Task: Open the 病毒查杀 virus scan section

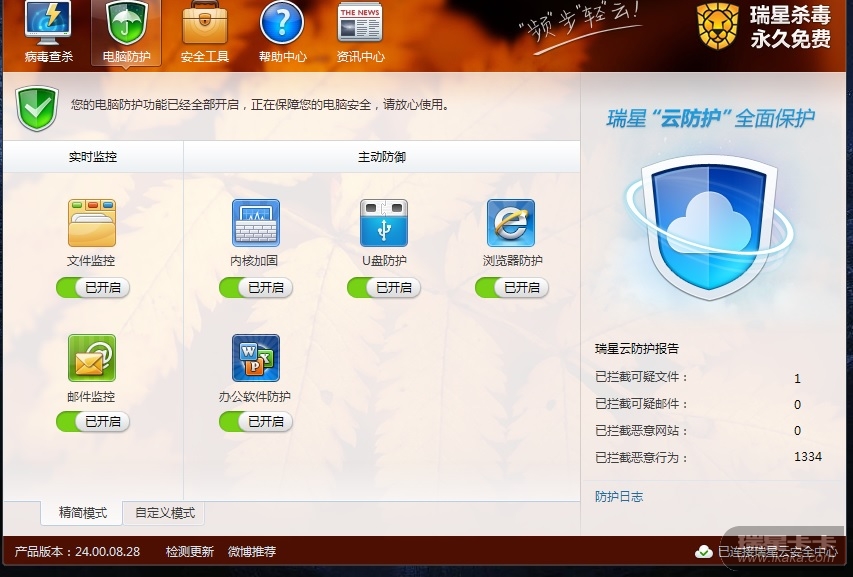Action: pyautogui.click(x=48, y=33)
